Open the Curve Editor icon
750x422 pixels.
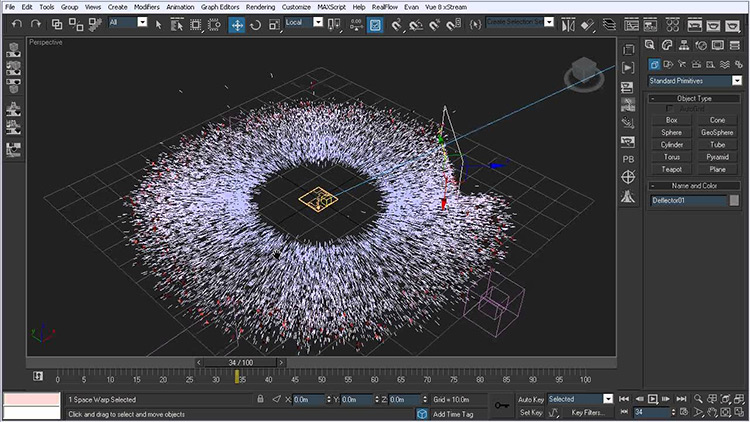pos(631,24)
